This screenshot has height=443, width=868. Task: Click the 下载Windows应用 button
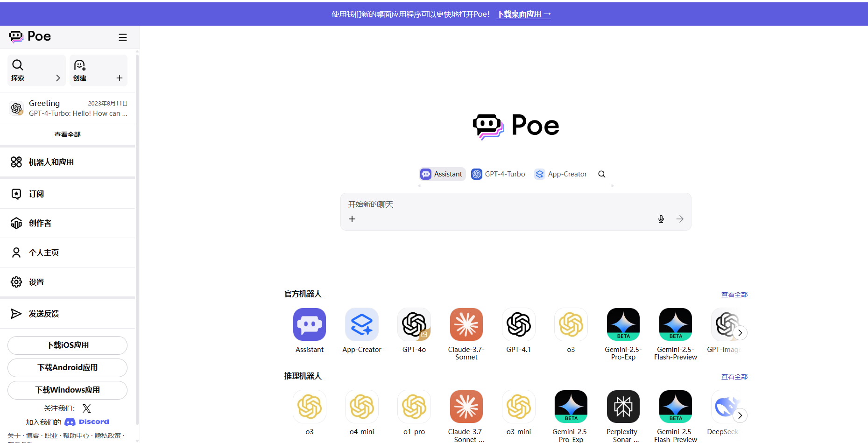coord(68,390)
